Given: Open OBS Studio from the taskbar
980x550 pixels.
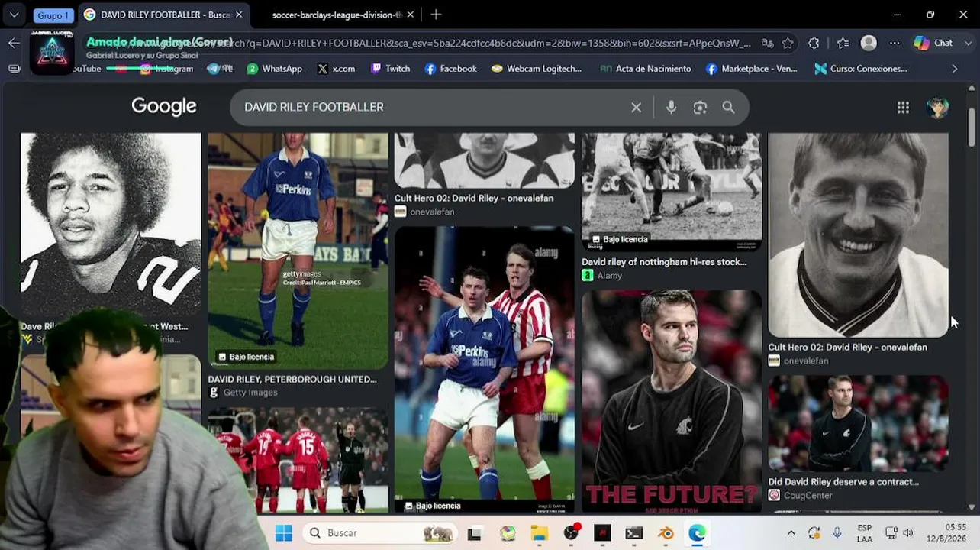Looking at the screenshot, I should (571, 533).
